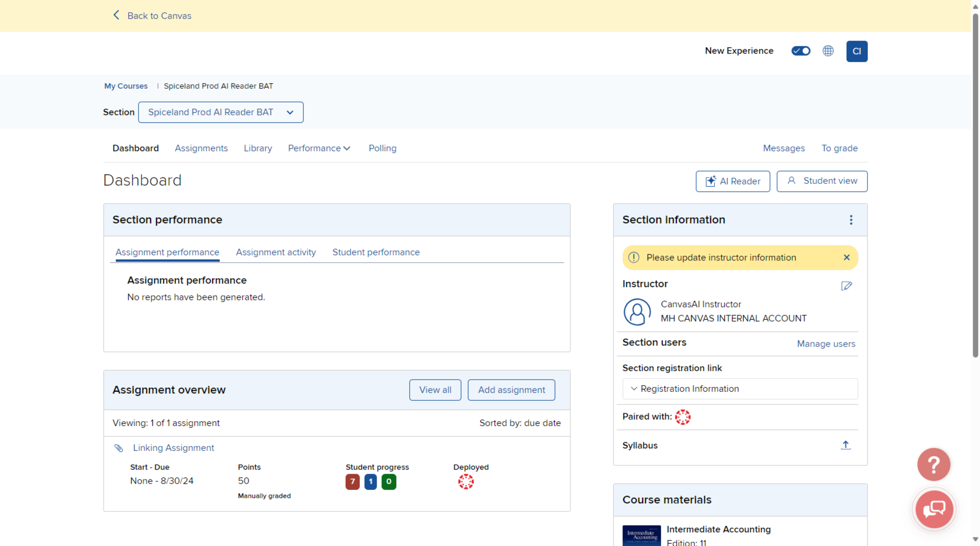Open the Manage users link
Viewport: 980px width, 546px height.
point(826,344)
